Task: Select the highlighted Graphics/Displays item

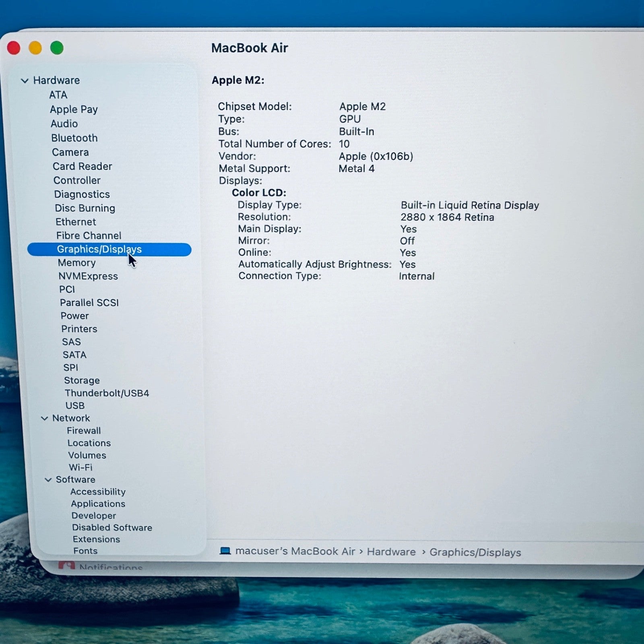Action: coord(109,250)
